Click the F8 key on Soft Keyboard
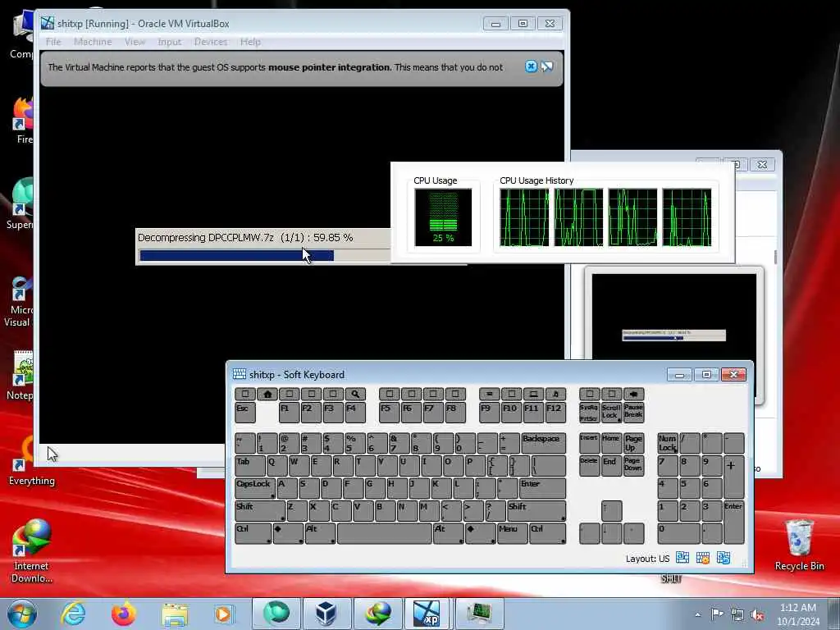 coord(454,413)
